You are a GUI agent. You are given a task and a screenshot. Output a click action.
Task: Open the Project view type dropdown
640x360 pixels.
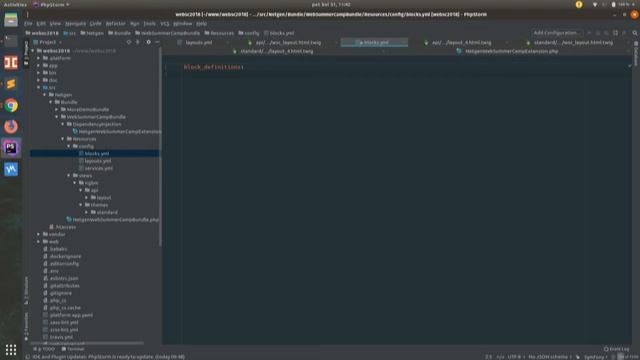pos(48,42)
